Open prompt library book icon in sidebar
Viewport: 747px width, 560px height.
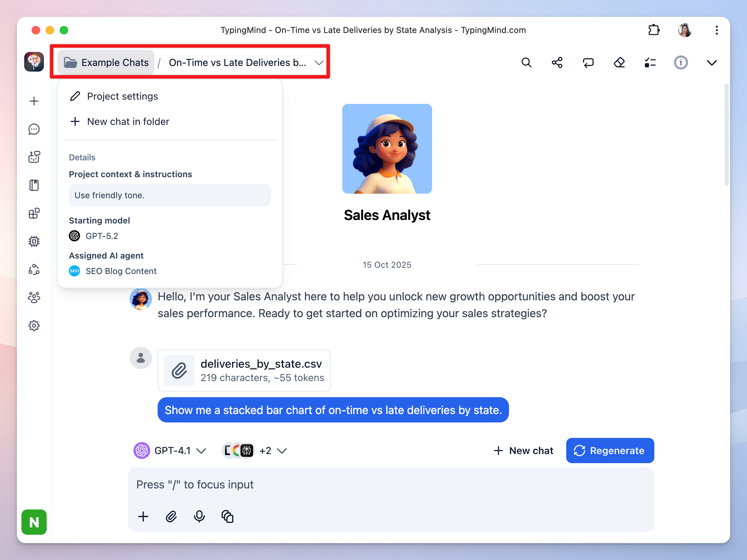pos(34,185)
